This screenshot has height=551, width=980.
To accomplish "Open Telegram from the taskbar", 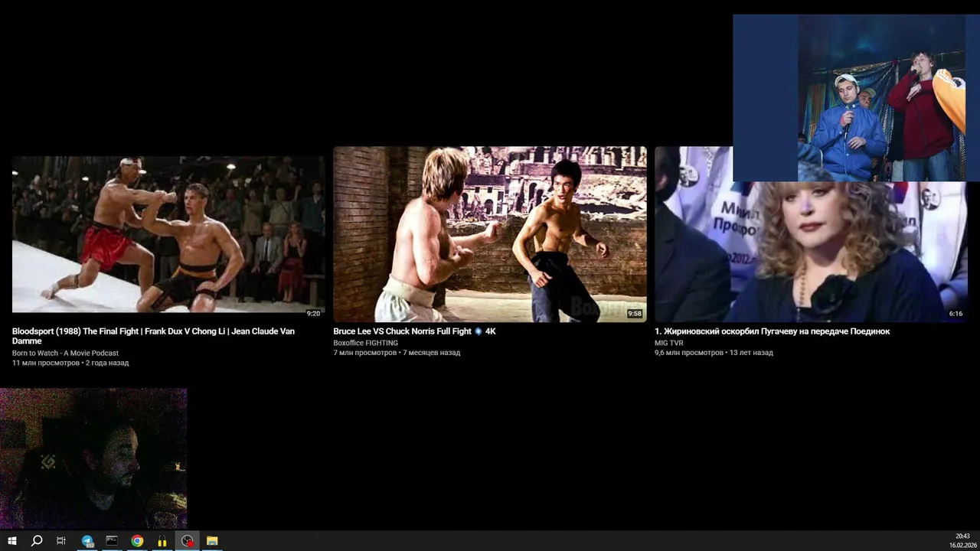I will [87, 541].
